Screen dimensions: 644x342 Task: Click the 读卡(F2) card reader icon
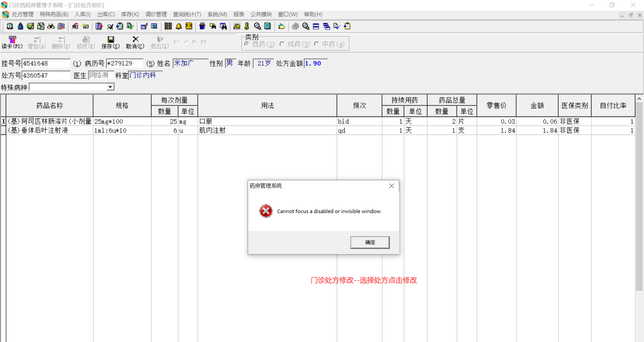[12, 40]
